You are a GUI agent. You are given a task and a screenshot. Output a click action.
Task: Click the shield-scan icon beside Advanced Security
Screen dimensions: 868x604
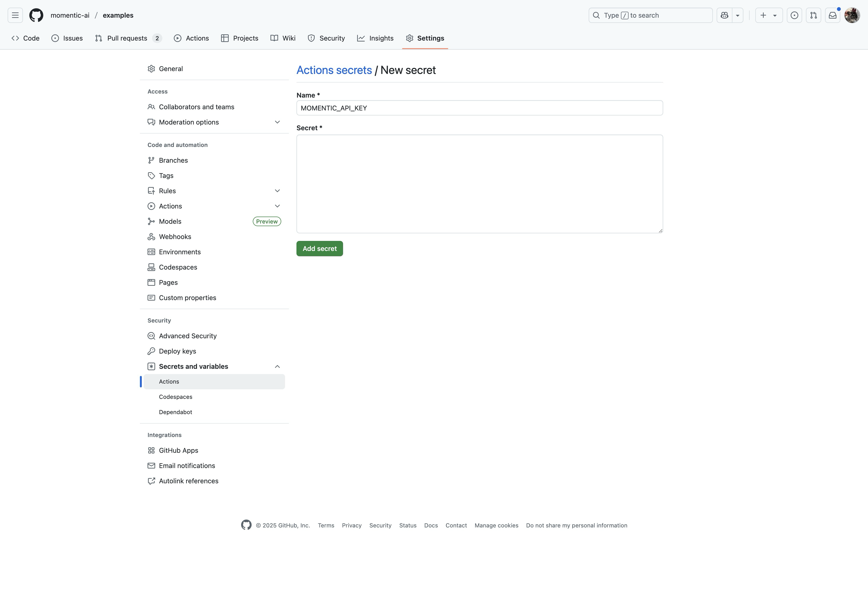point(151,336)
